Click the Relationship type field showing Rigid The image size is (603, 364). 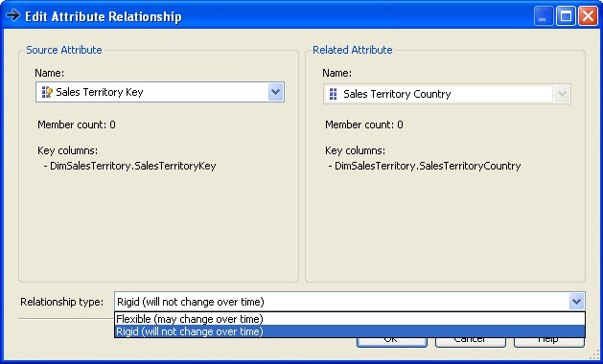pyautogui.click(x=350, y=302)
